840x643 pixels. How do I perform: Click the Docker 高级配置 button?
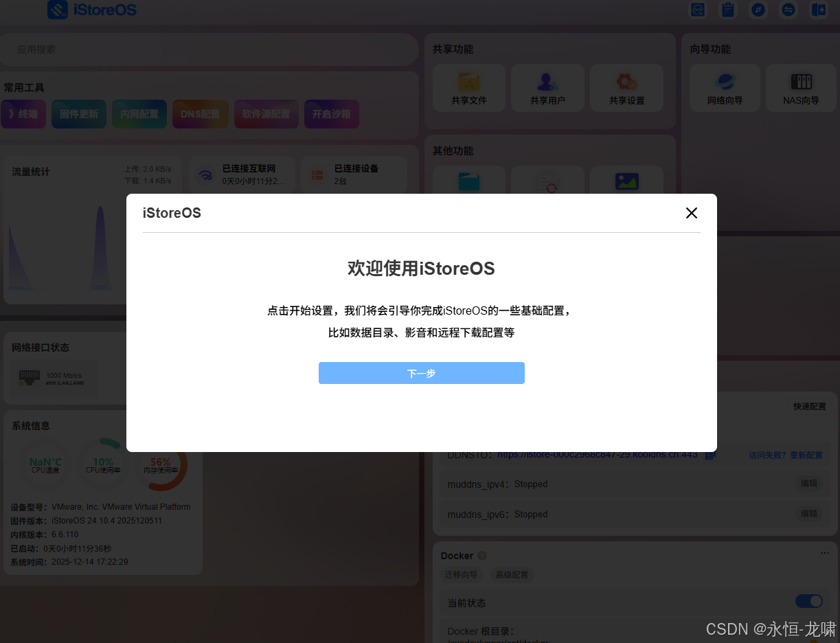(512, 574)
